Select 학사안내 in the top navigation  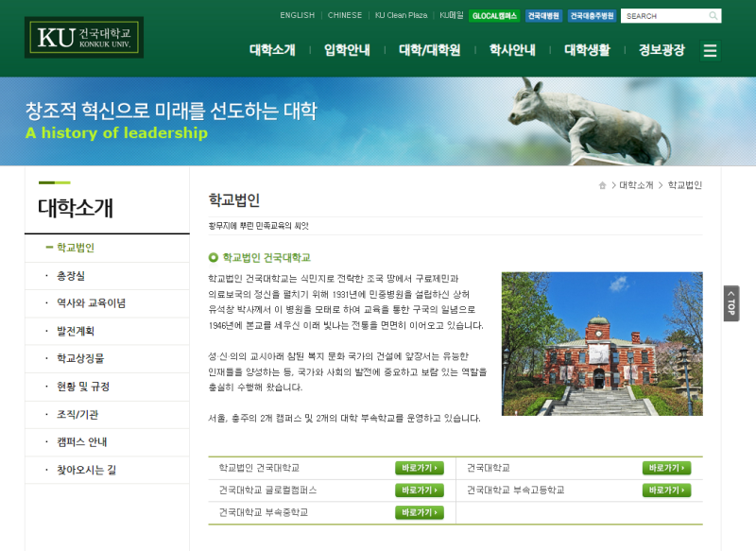512,50
